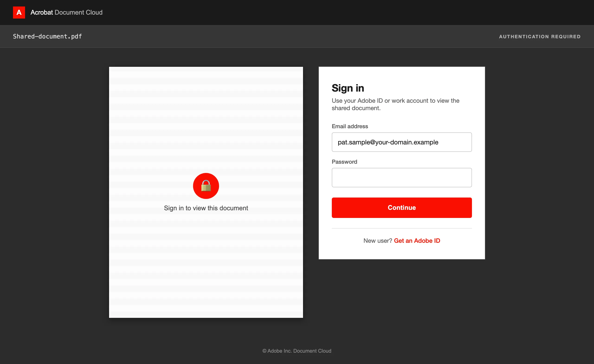Click the Sign in heading
The height and width of the screenshot is (364, 594).
[x=348, y=88]
